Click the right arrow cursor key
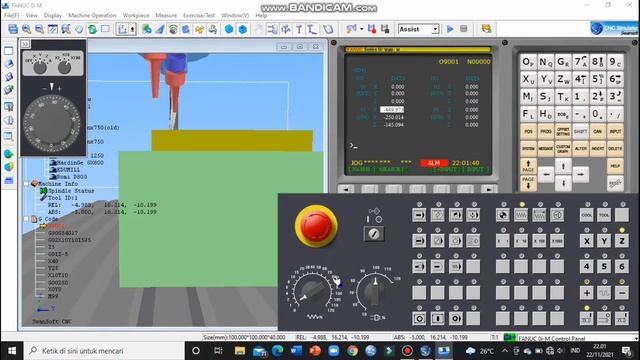The image size is (640, 360). tap(580, 175)
